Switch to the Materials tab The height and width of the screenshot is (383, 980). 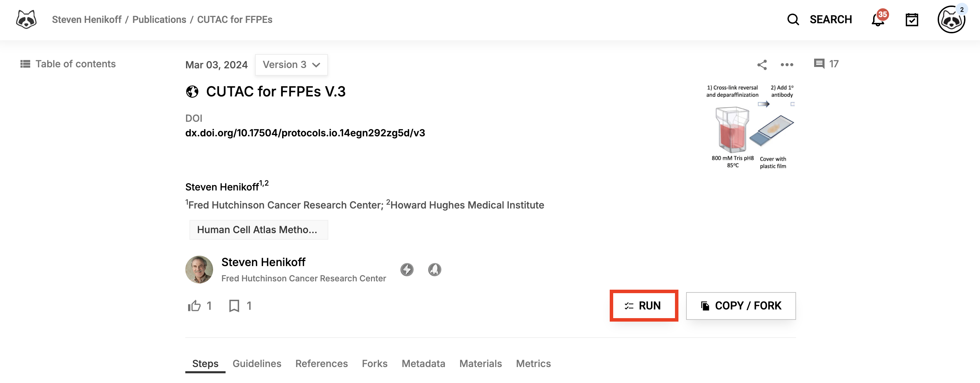point(480,363)
